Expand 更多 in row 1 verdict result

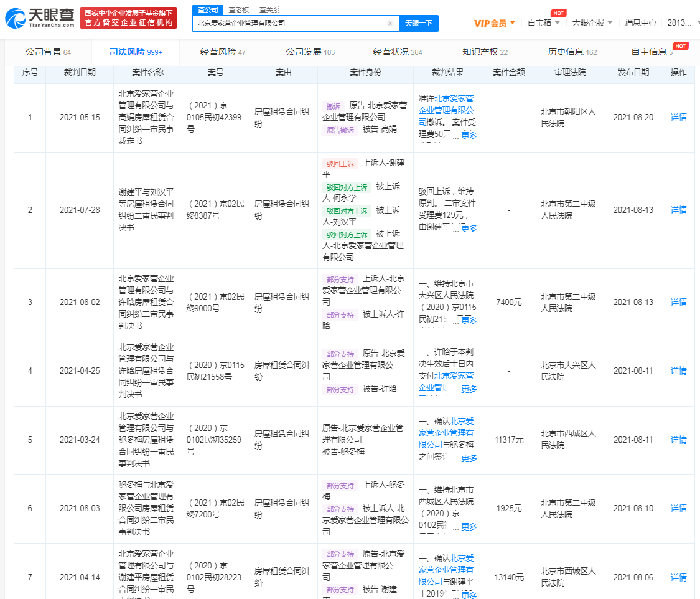click(469, 135)
